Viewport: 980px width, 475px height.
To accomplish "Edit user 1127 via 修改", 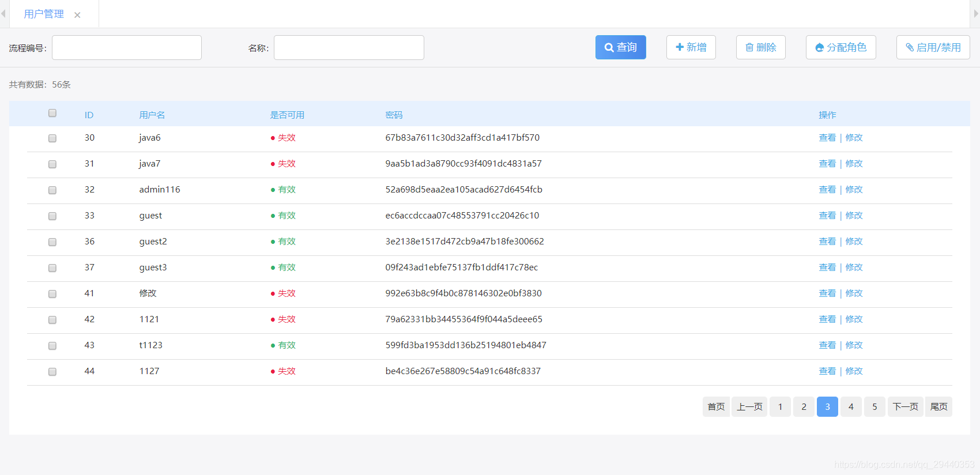I will 854,371.
